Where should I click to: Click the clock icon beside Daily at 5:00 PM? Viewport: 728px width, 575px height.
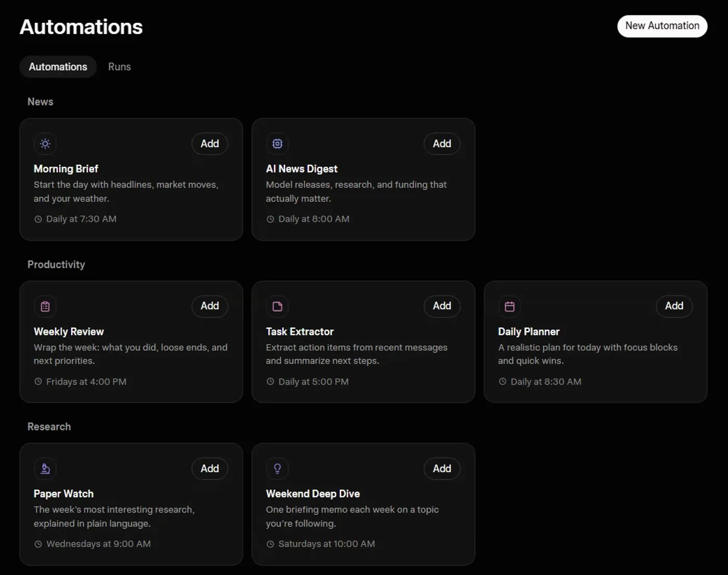click(270, 382)
